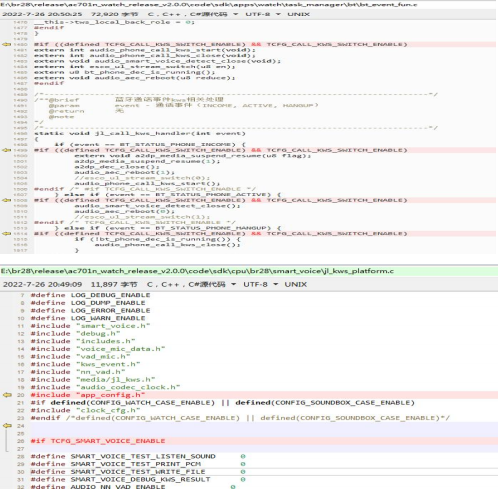Click the 'a2dp_dec_close();' line
The height and width of the screenshot is (489, 498).
coord(117,167)
